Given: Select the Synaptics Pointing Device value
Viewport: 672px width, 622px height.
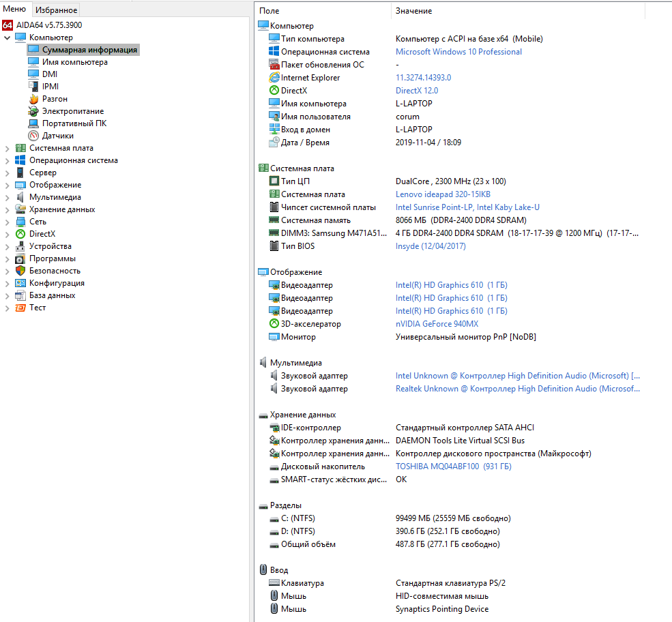Looking at the screenshot, I should [x=442, y=609].
